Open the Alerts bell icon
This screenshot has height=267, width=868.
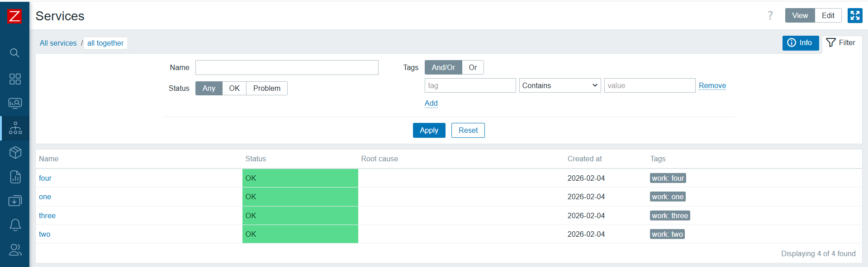point(15,225)
